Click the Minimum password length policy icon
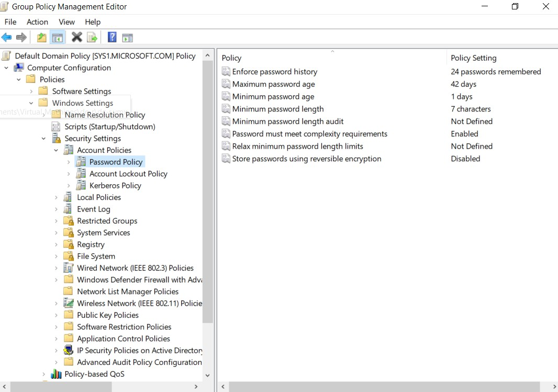The image size is (558, 392). [226, 109]
